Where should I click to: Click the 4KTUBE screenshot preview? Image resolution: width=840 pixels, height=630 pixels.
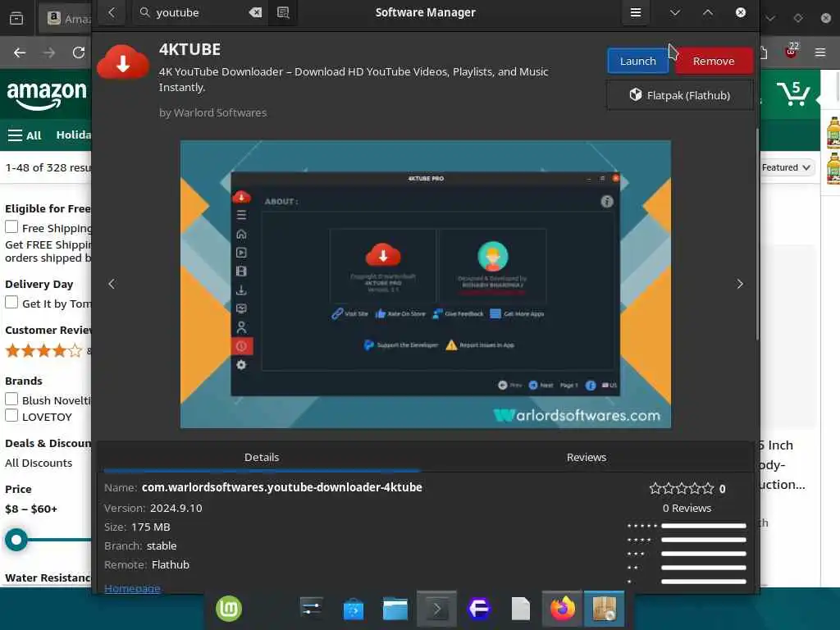pyautogui.click(x=426, y=284)
